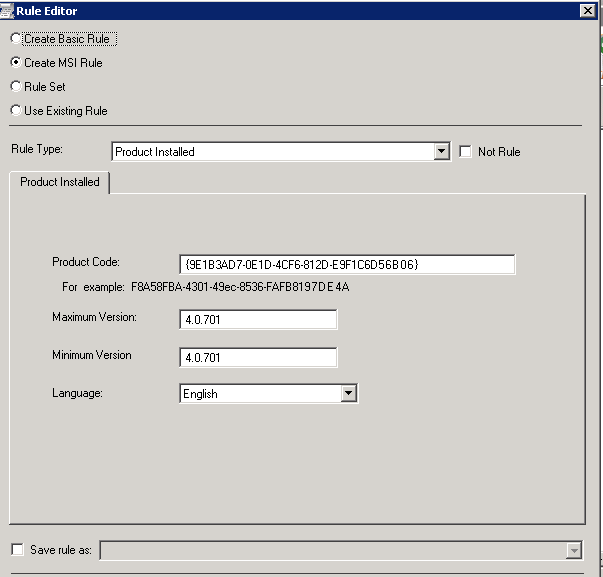Click the Minimum Version label
This screenshot has height=577, width=603.
click(x=92, y=355)
